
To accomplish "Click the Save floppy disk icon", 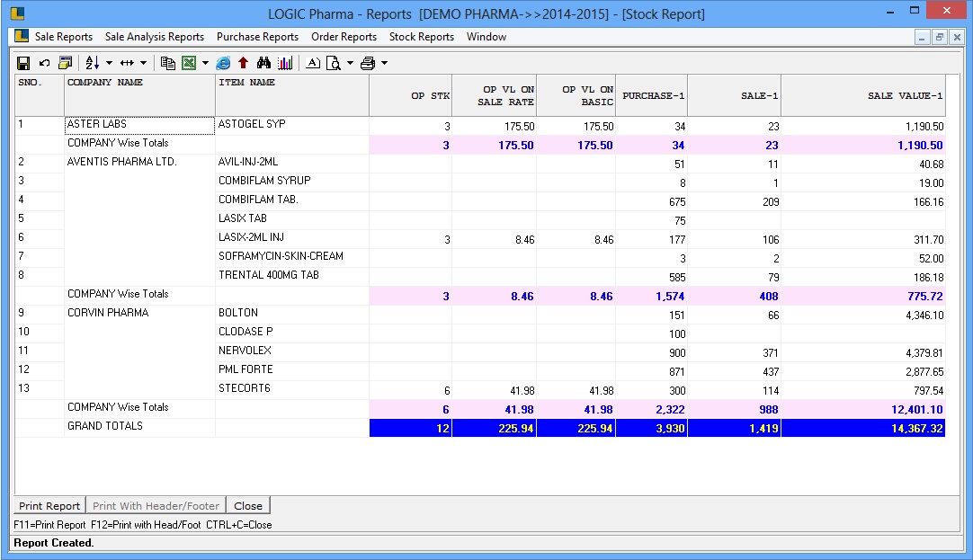I will [x=23, y=63].
